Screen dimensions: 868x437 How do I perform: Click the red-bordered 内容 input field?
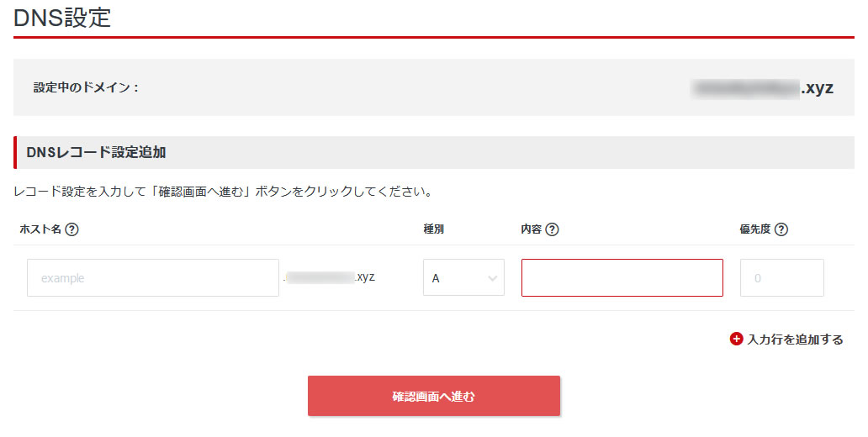[622, 277]
